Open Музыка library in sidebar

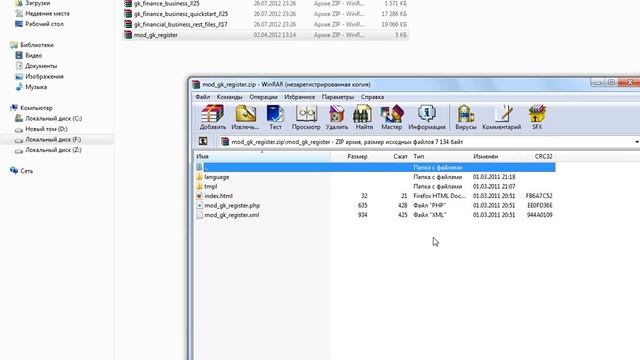click(x=36, y=87)
